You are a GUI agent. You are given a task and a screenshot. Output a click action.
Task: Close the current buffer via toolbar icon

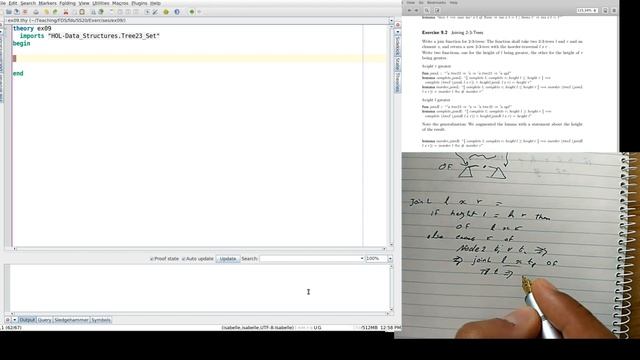[x=25, y=12]
